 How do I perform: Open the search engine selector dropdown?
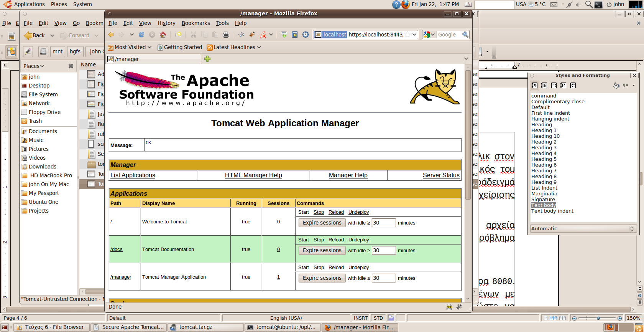click(x=429, y=35)
